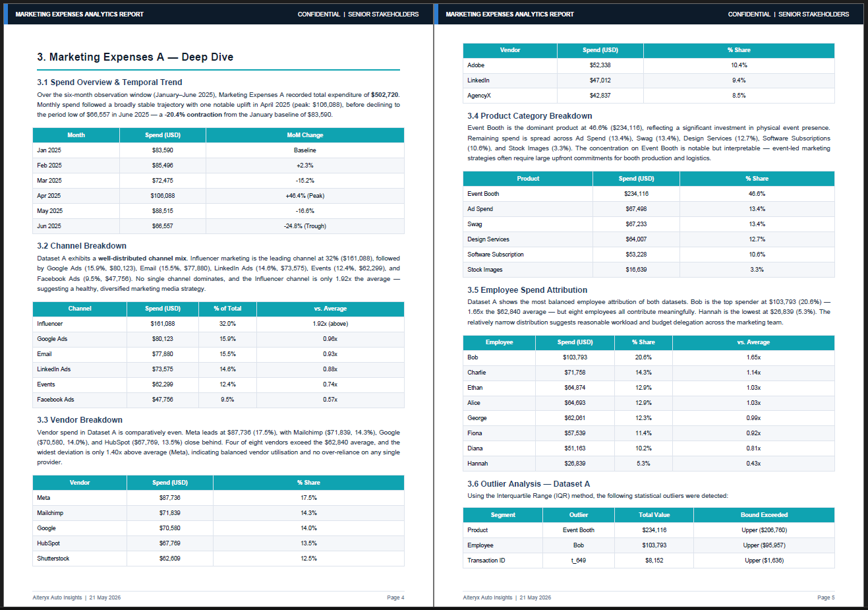
Task: Click 'MoM Change' column header
Action: [305, 135]
